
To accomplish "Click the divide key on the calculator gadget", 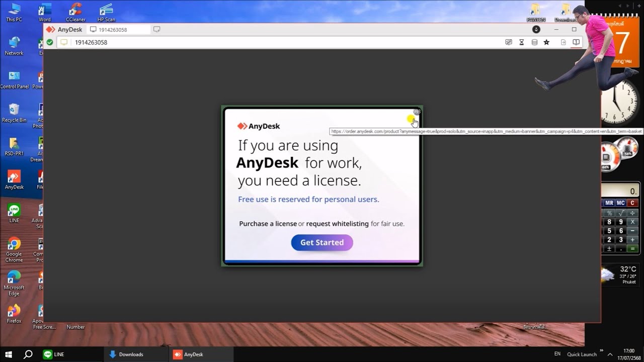I will (633, 213).
